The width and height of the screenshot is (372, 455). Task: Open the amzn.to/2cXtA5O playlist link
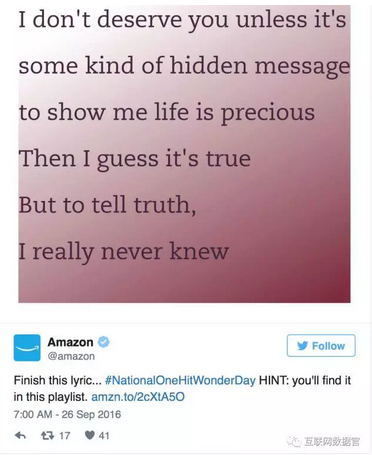(x=138, y=397)
